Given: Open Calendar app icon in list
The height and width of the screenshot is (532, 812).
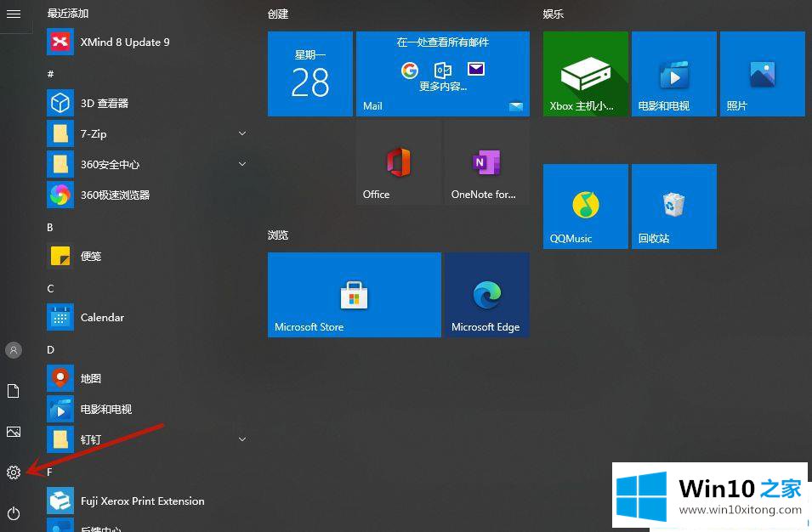Looking at the screenshot, I should point(60,317).
